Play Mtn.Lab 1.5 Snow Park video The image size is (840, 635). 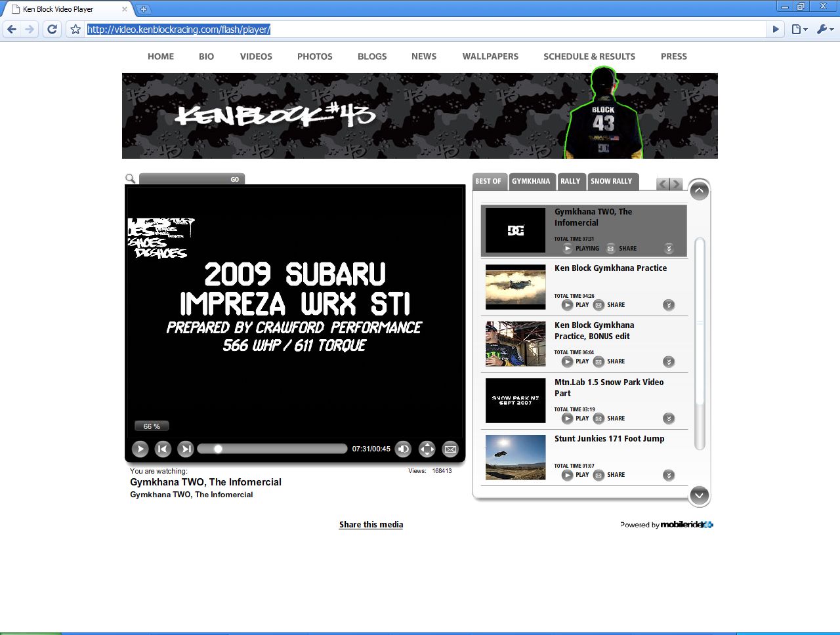coord(568,418)
